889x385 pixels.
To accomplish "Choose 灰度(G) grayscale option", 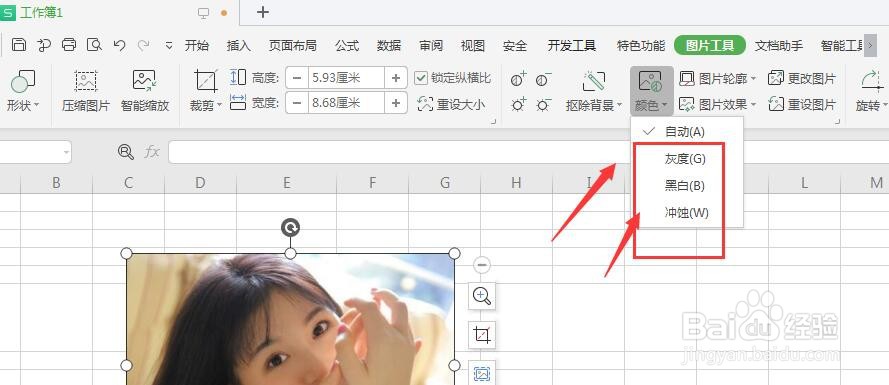I will 687,159.
